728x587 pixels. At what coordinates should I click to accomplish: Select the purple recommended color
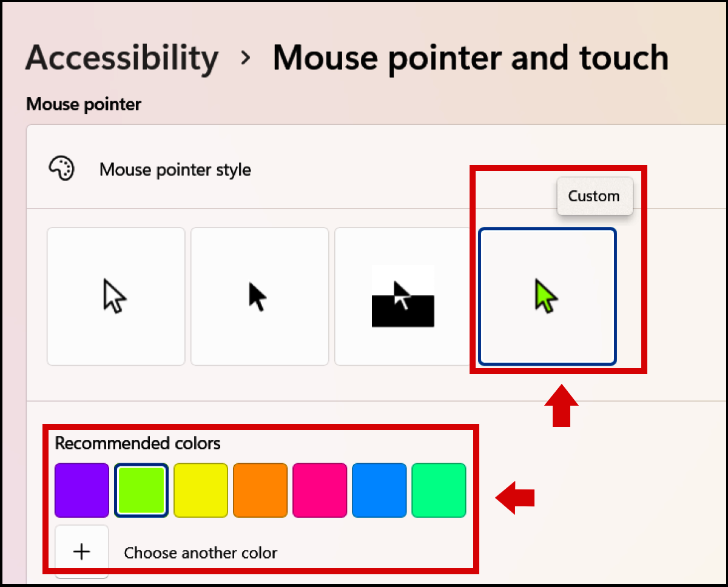(81, 490)
